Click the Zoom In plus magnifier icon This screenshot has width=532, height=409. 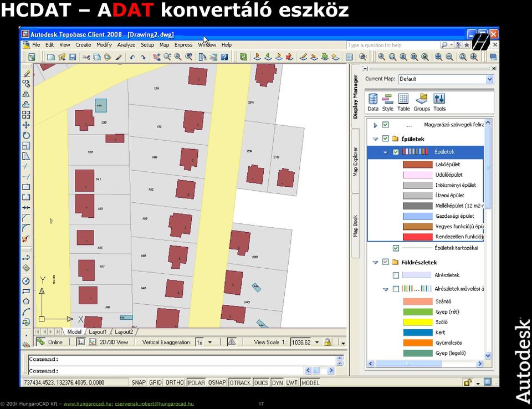438,57
